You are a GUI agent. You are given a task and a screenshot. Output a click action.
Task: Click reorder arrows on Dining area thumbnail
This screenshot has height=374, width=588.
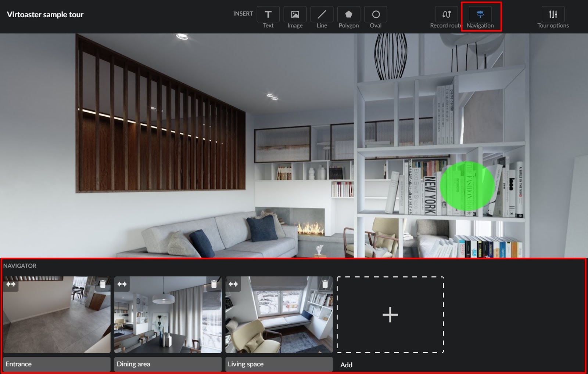point(122,284)
